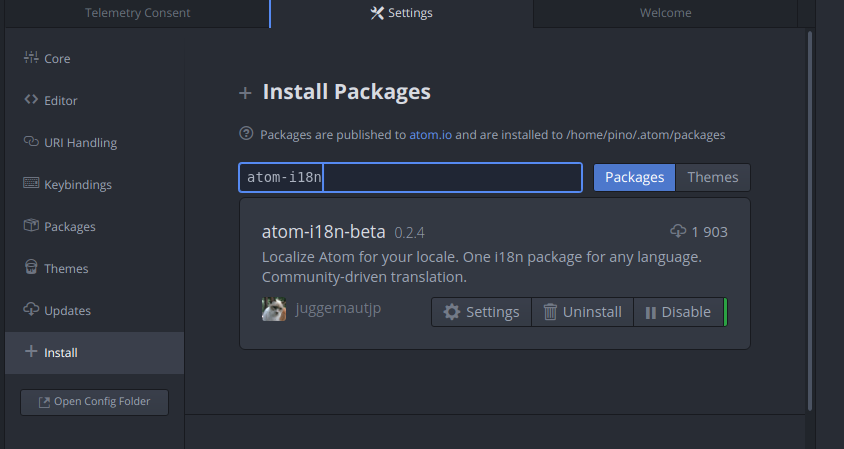Open atom-i18n-beta package Settings button
The image size is (844, 449).
[481, 312]
